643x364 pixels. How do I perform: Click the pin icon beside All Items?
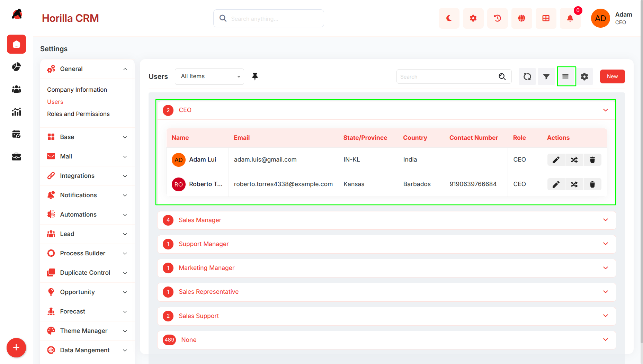255,76
